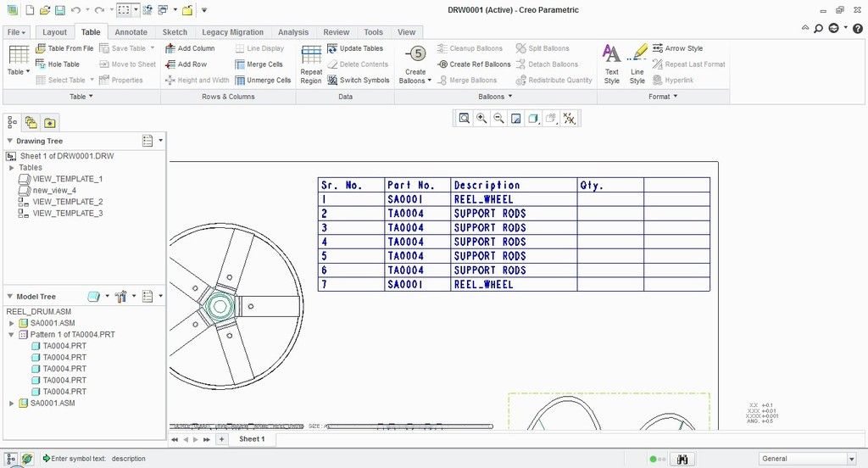Viewport: 868px width, 468px height.
Task: Click the Table From File icon
Action: 41,48
